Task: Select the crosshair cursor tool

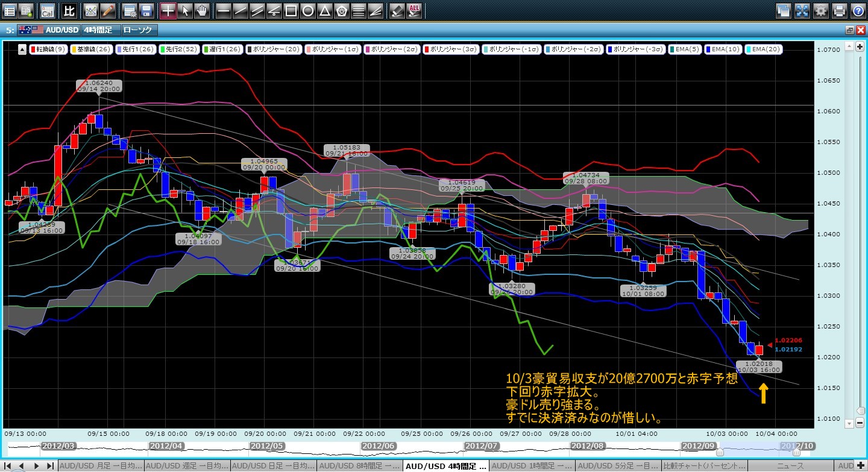Action: 168,10
